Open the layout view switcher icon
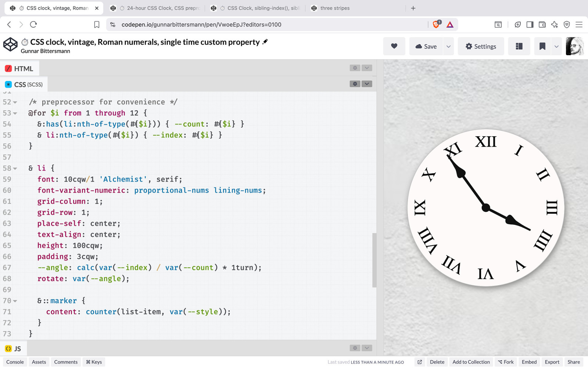 [x=519, y=46]
